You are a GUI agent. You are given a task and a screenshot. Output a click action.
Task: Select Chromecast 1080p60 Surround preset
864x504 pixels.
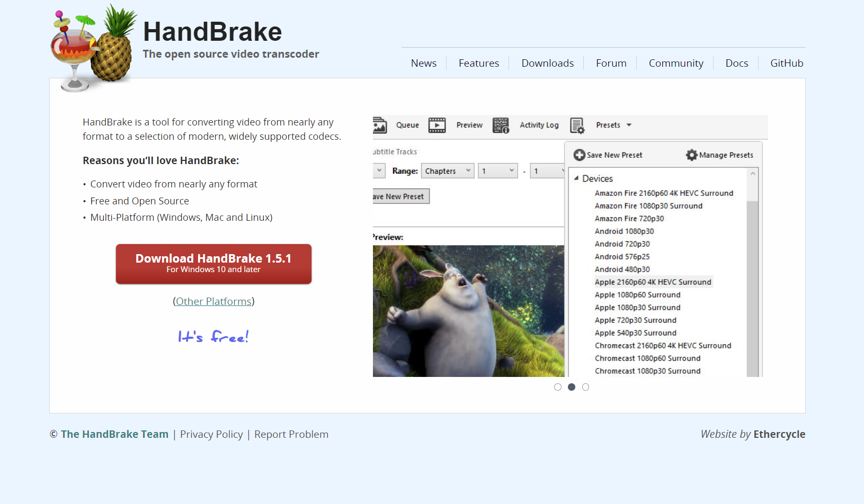point(647,358)
